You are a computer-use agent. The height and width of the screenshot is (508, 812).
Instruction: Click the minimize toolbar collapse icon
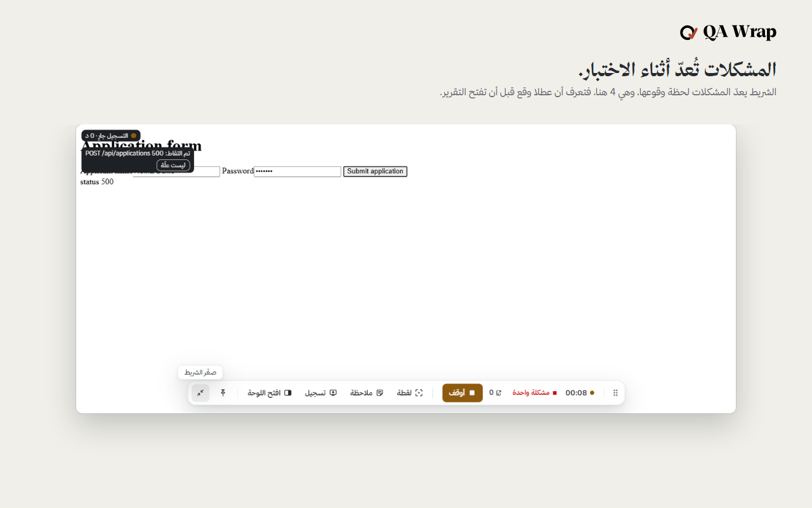(x=200, y=393)
